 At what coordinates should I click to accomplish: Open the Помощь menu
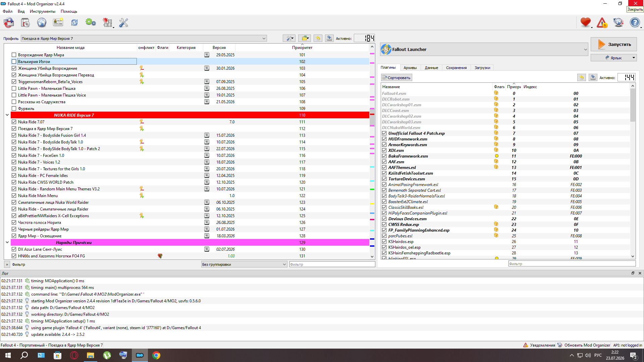click(x=69, y=11)
